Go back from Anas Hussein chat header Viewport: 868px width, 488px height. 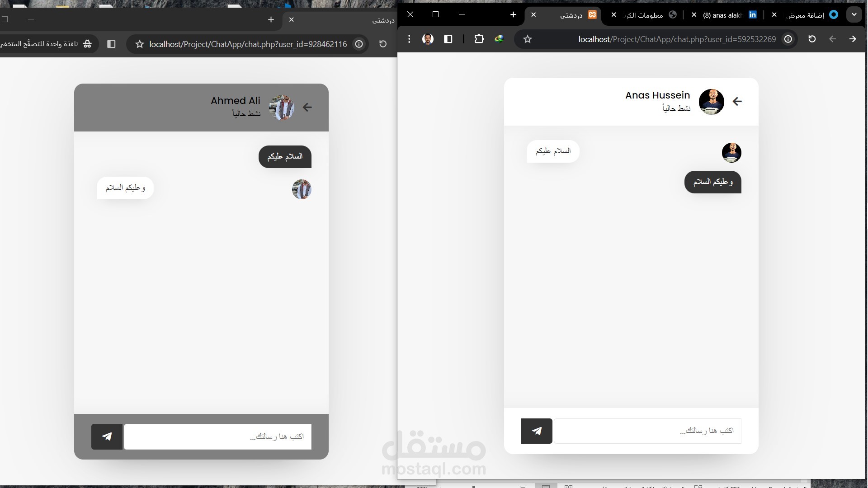(x=737, y=102)
